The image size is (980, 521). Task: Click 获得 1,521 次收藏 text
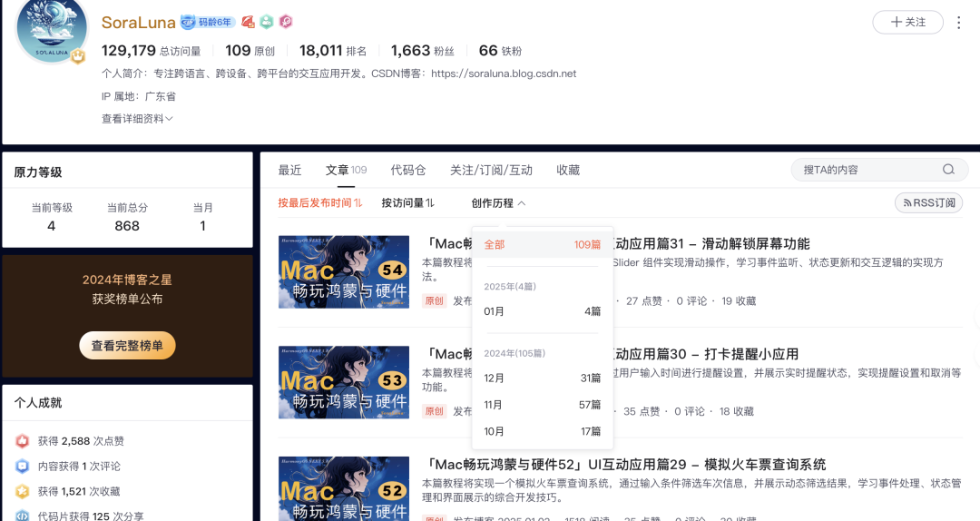79,491
